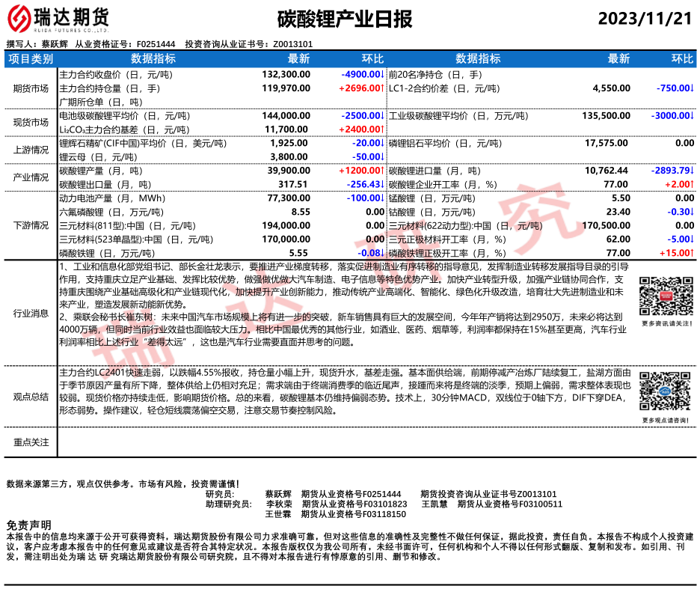Click the 重点关注 section label

[x=31, y=442]
